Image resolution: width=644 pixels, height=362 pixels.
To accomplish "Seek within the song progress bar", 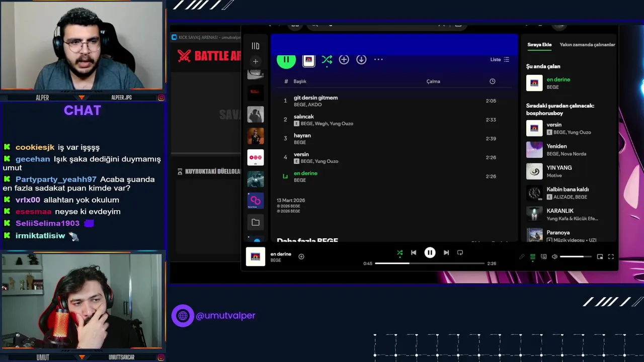I will coord(430,263).
